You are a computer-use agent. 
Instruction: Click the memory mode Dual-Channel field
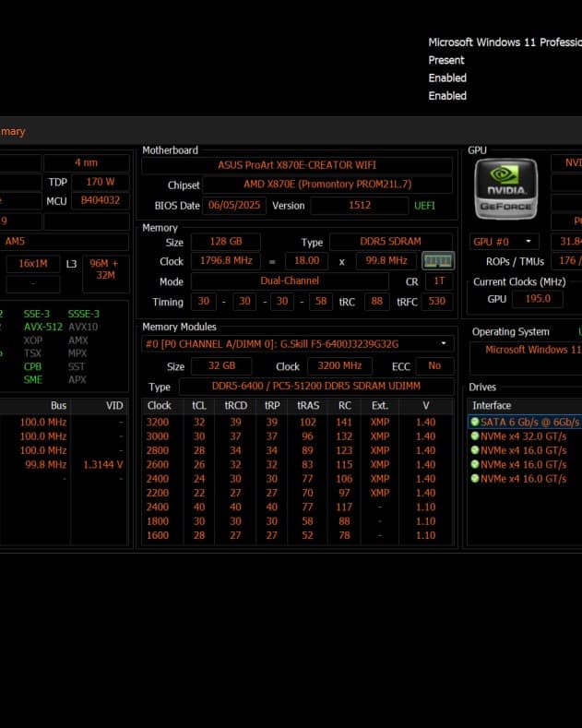tap(290, 280)
